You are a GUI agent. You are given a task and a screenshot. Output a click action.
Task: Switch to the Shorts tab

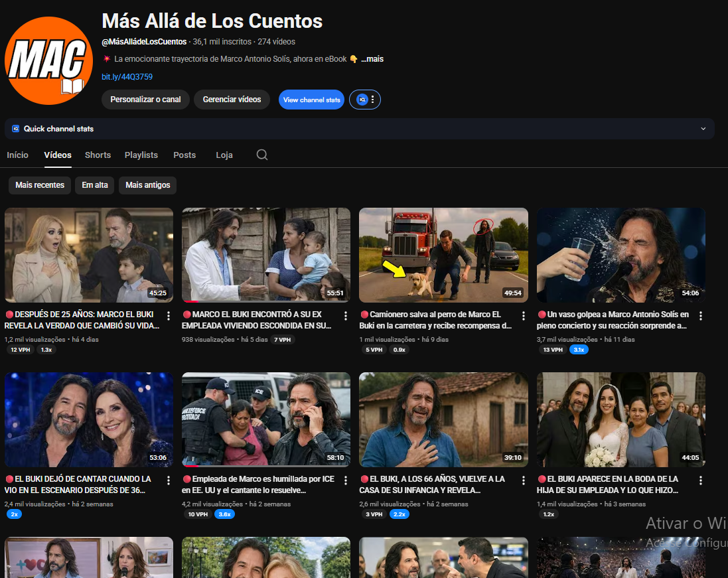click(x=98, y=155)
